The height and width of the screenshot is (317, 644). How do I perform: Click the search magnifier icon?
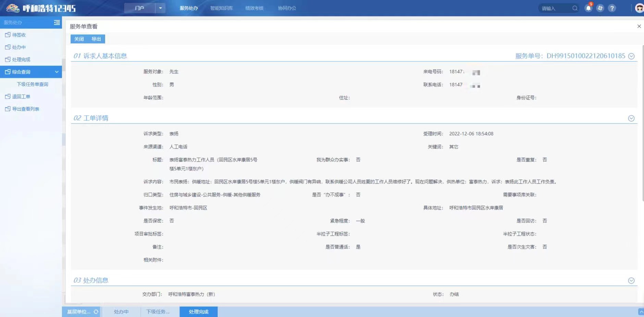575,8
